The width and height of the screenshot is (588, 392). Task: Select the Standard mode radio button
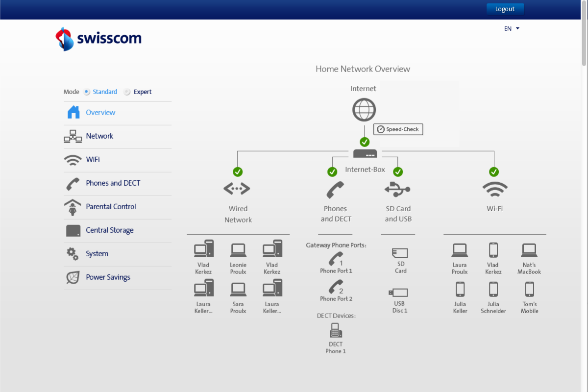87,92
